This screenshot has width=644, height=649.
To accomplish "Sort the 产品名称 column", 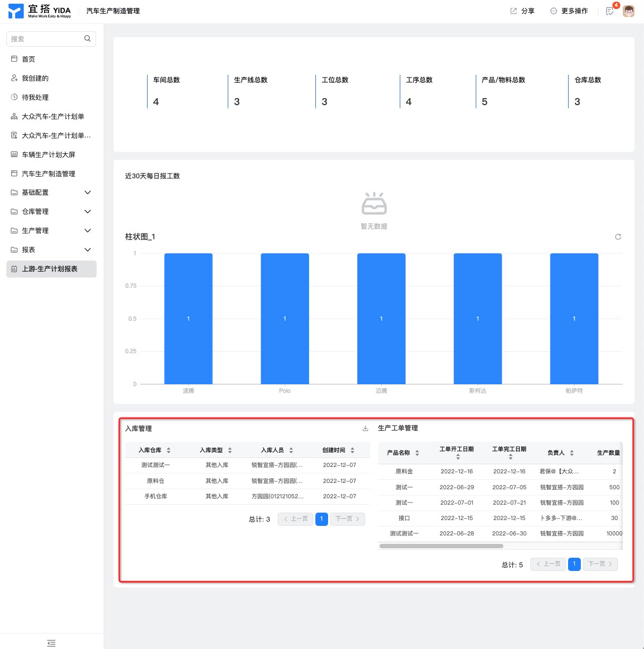I will (417, 453).
